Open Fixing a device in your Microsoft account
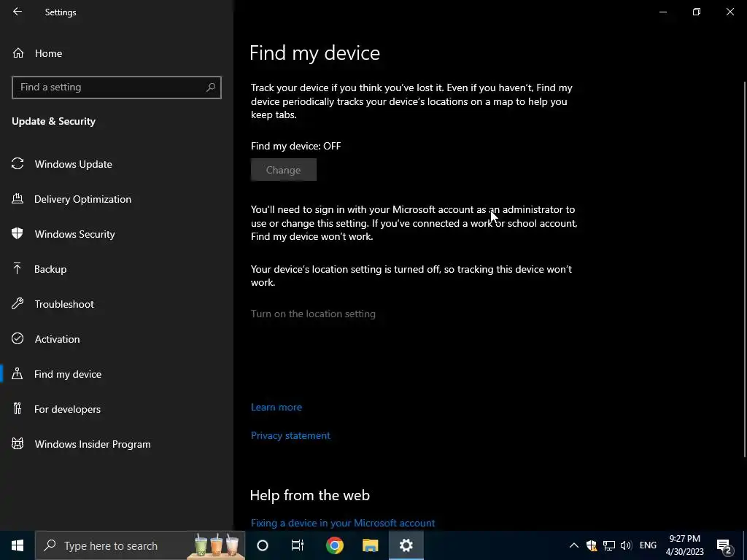Image resolution: width=747 pixels, height=560 pixels. (343, 523)
